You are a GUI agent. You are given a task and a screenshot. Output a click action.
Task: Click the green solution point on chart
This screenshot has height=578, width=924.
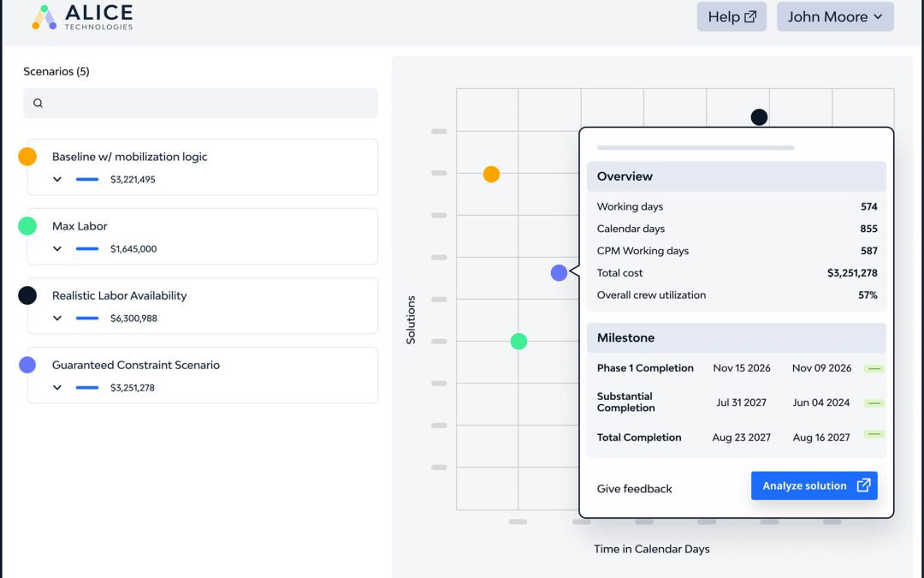pyautogui.click(x=518, y=342)
